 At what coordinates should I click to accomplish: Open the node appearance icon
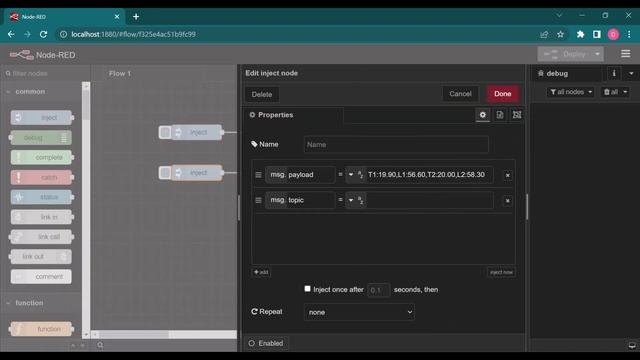(x=517, y=115)
